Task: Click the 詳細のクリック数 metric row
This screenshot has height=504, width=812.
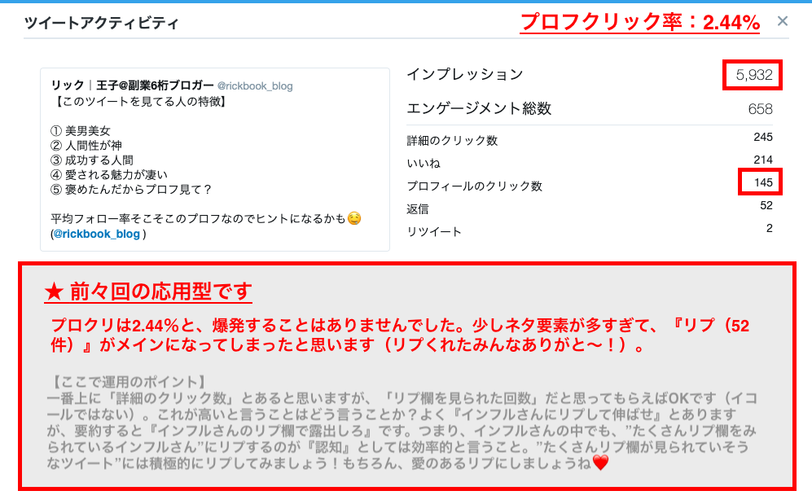Action: click(590, 140)
